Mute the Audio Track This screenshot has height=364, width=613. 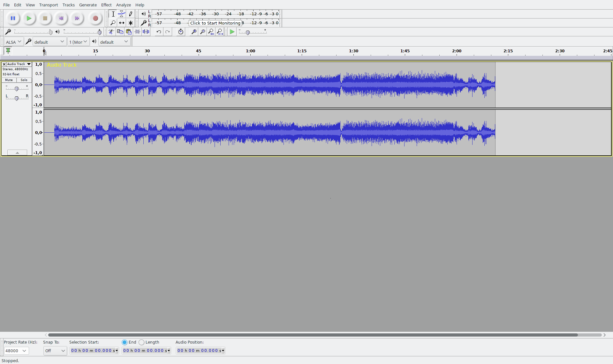click(x=9, y=80)
